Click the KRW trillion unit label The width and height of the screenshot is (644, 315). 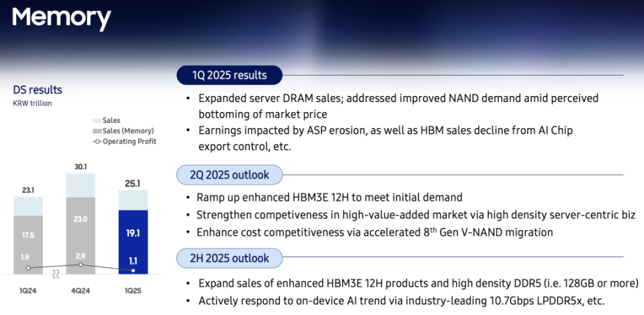(x=32, y=103)
